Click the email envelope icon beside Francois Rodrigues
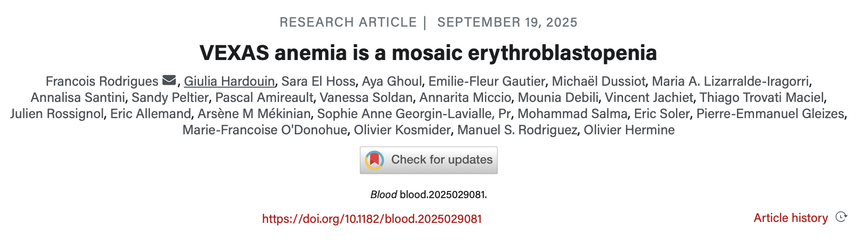The image size is (868, 241). 169,80
